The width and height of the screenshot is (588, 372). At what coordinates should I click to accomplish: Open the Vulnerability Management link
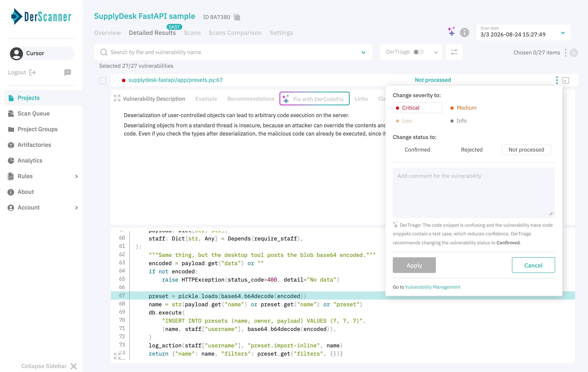click(x=432, y=287)
